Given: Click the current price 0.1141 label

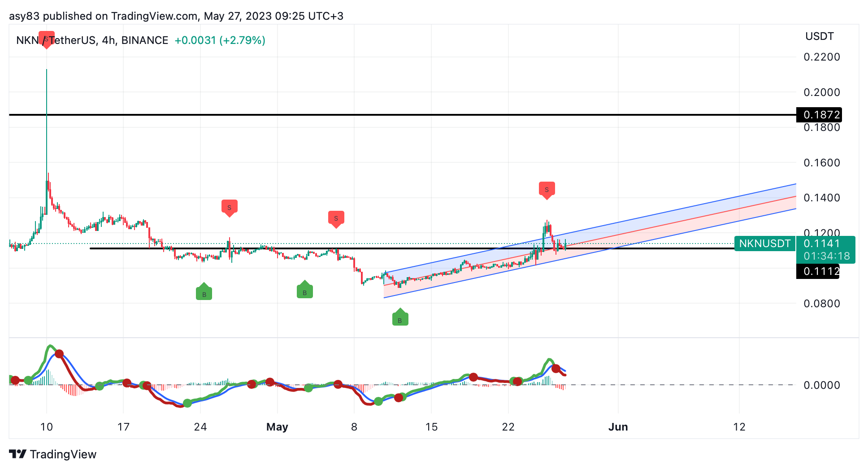Looking at the screenshot, I should click(822, 244).
